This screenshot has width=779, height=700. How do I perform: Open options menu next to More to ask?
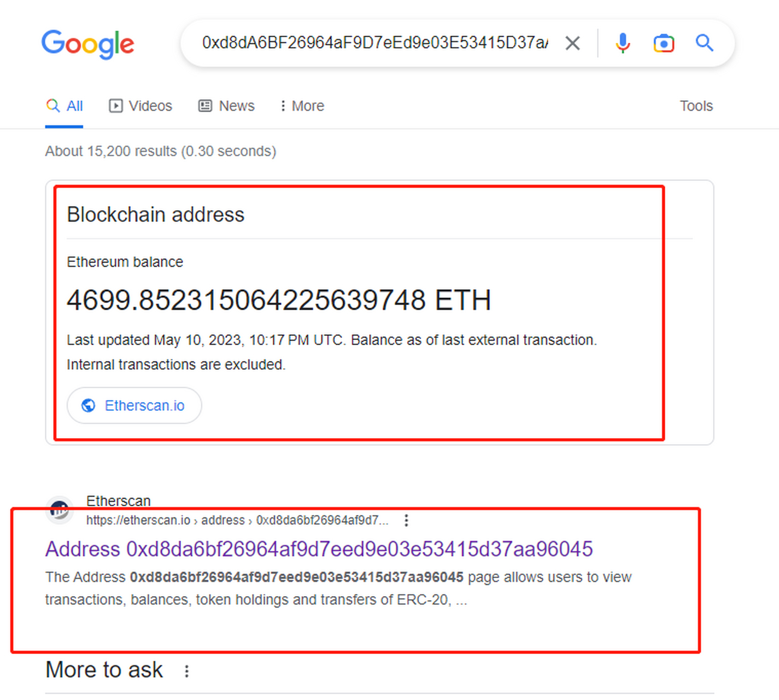point(186,671)
